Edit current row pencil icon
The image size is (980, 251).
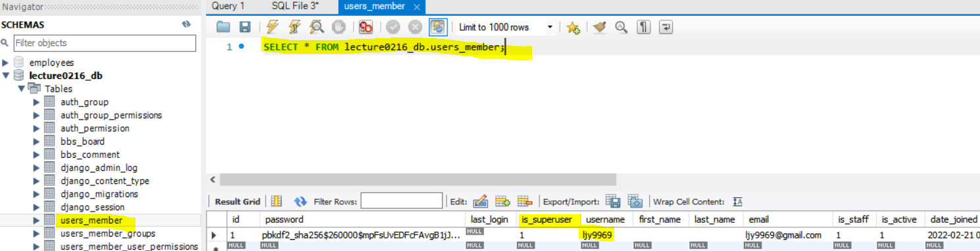click(x=480, y=201)
